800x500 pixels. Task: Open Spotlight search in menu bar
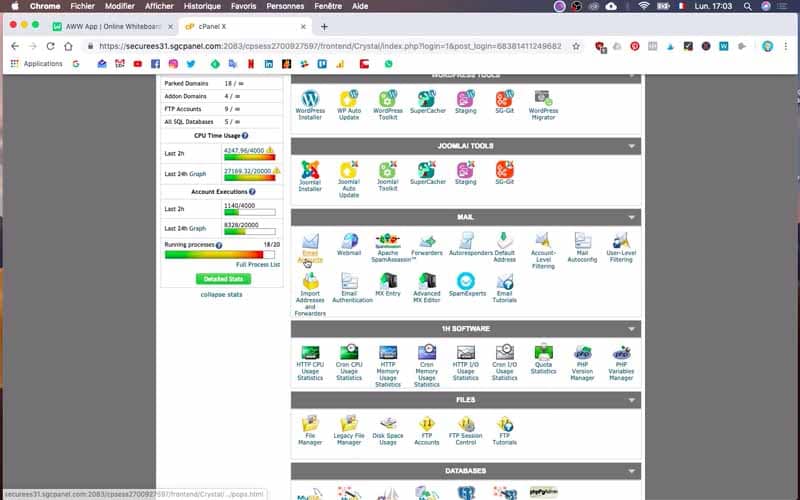pos(747,6)
